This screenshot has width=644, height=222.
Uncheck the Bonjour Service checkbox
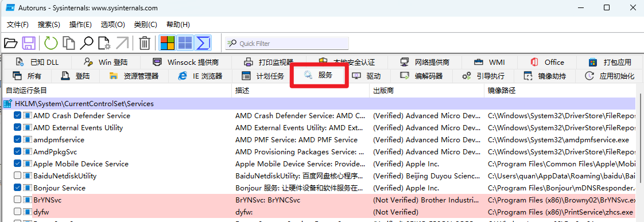click(17, 188)
